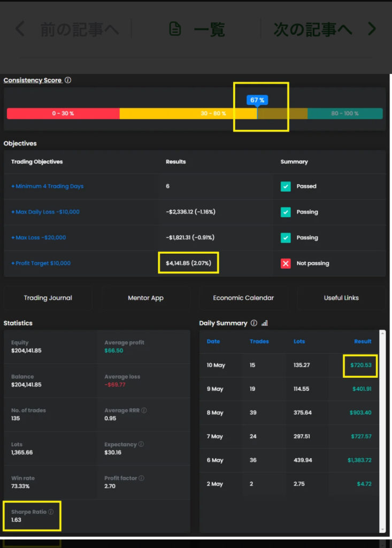Click the Average RRR info icon
Screen dimensions: 392x548
(144, 410)
